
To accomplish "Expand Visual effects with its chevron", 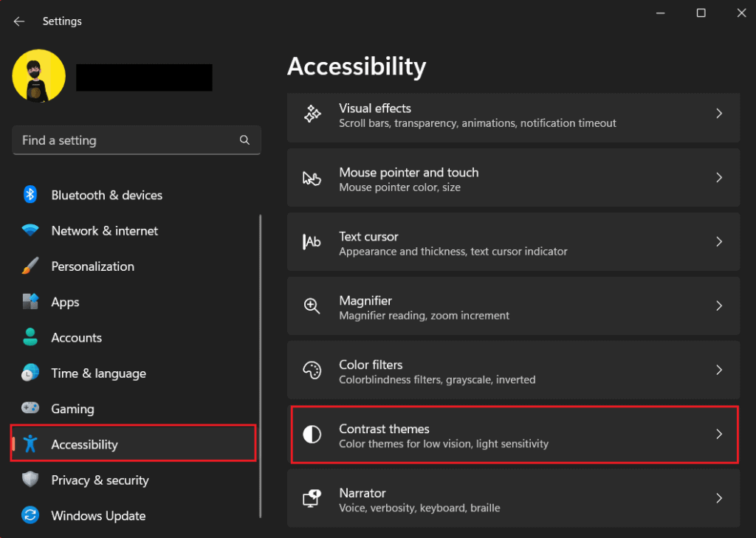I will point(719,114).
